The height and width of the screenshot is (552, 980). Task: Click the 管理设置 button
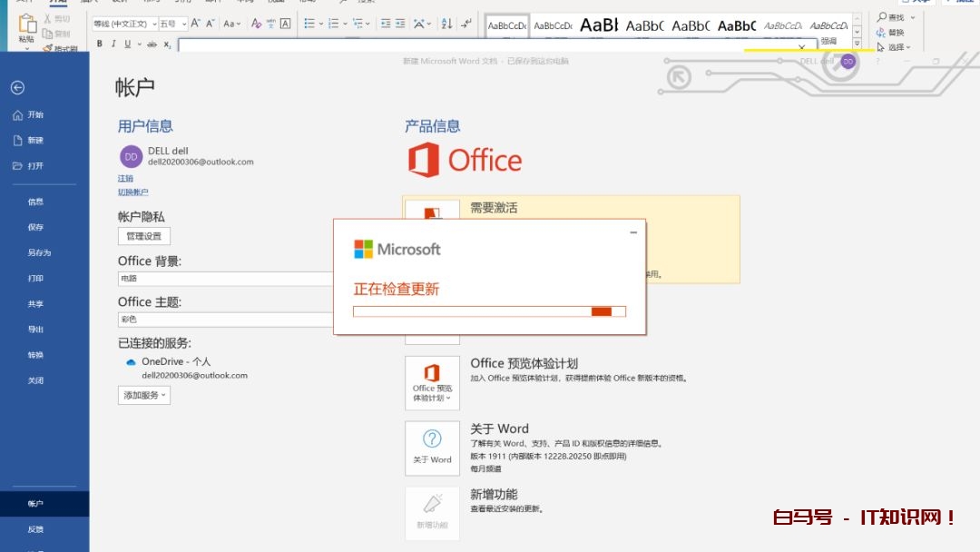(x=143, y=236)
